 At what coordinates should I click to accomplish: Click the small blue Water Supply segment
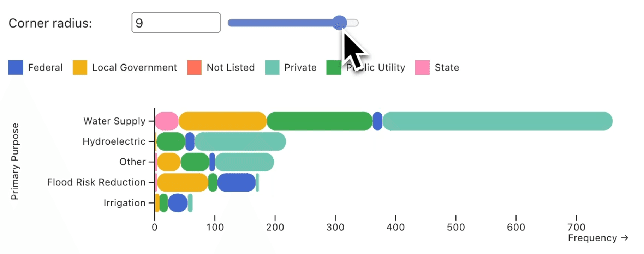(x=377, y=121)
